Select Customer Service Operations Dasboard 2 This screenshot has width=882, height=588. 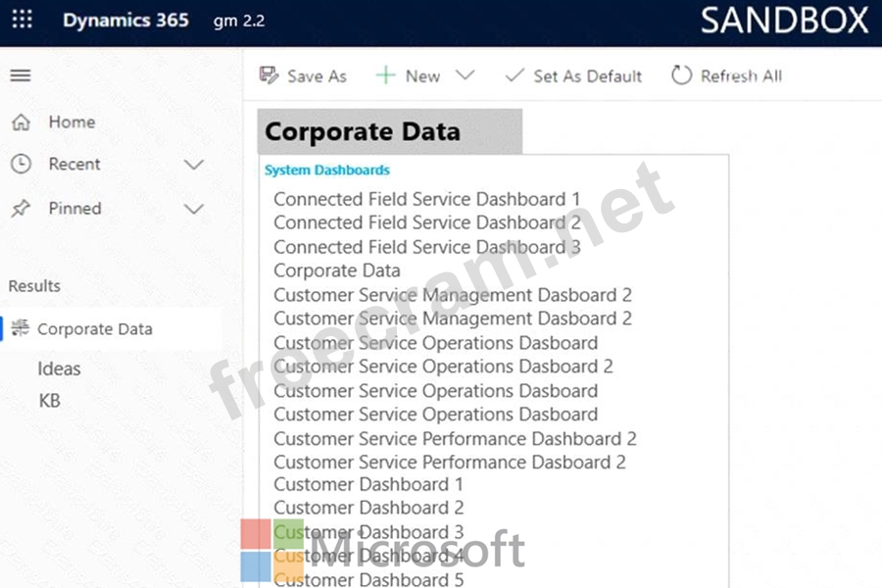coord(443,367)
